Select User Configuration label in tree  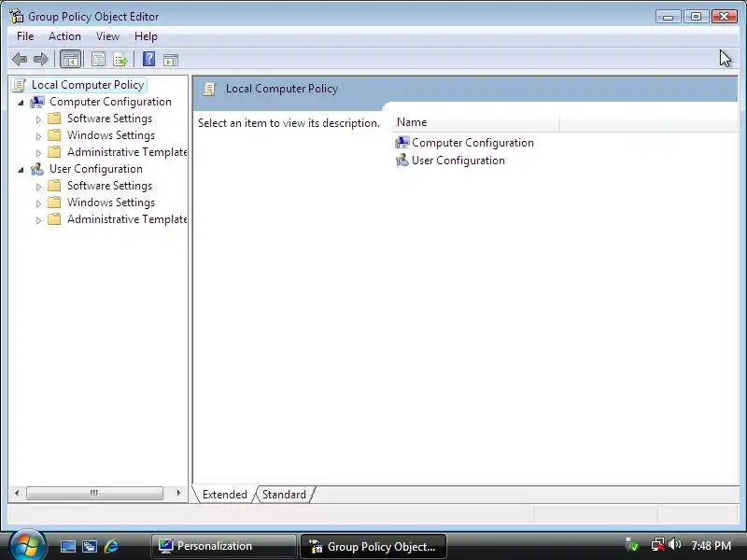click(x=96, y=169)
